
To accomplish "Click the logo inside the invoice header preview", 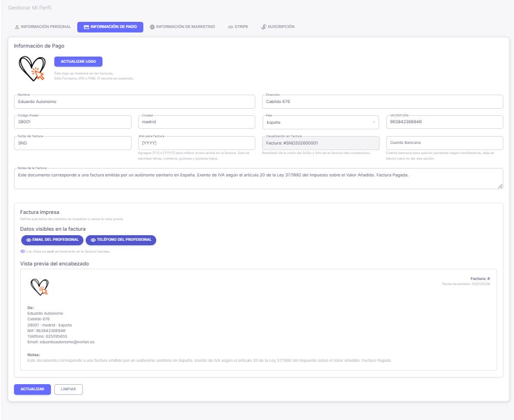I will click(x=38, y=286).
